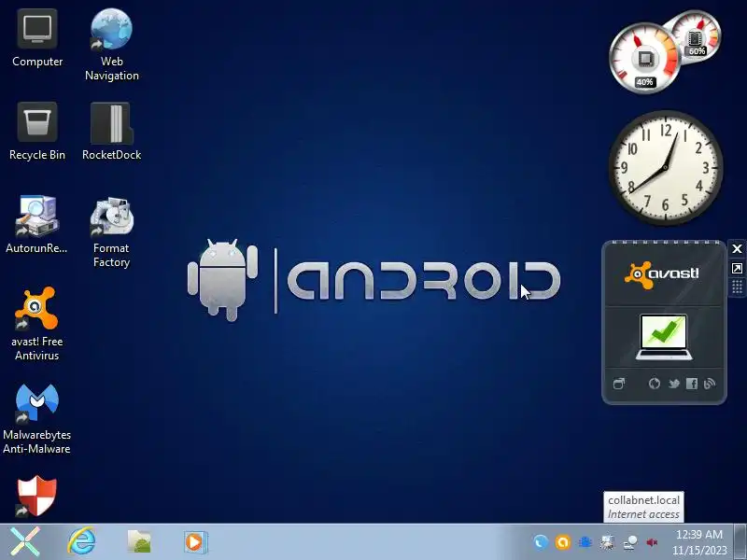Click the CPU usage meter gadget
747x560 pixels.
pos(645,58)
